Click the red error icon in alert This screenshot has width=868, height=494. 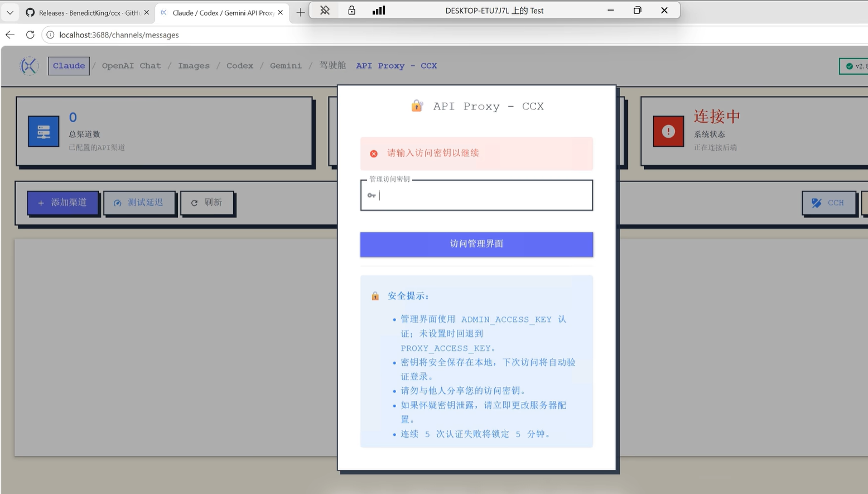click(x=374, y=154)
